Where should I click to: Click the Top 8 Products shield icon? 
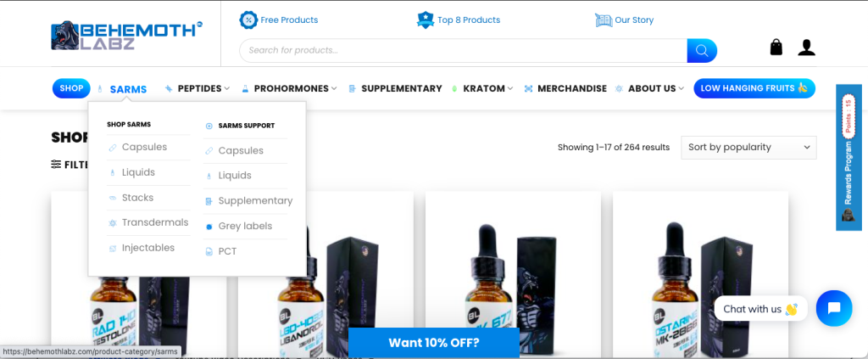pyautogui.click(x=426, y=20)
